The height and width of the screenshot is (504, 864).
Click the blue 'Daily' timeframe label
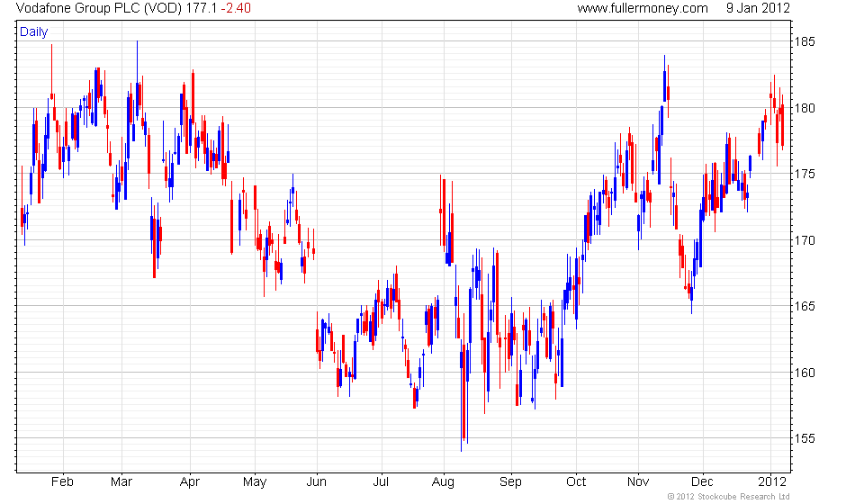click(33, 31)
